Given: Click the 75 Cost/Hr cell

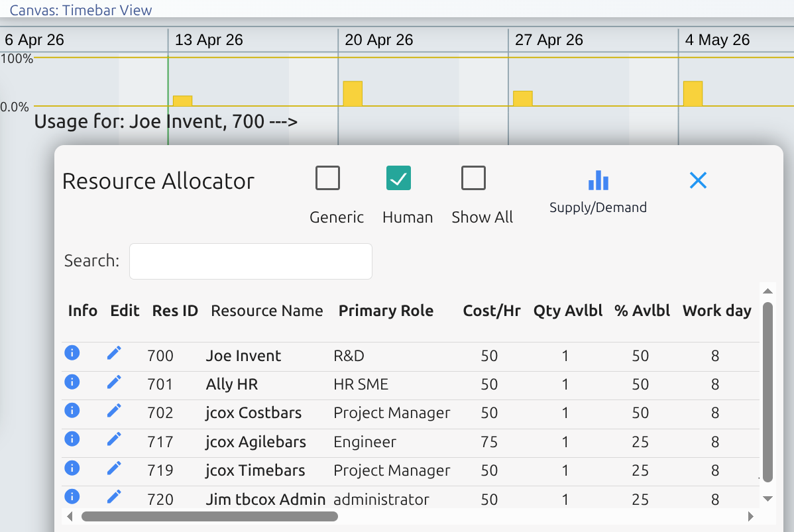Looking at the screenshot, I should (489, 442).
